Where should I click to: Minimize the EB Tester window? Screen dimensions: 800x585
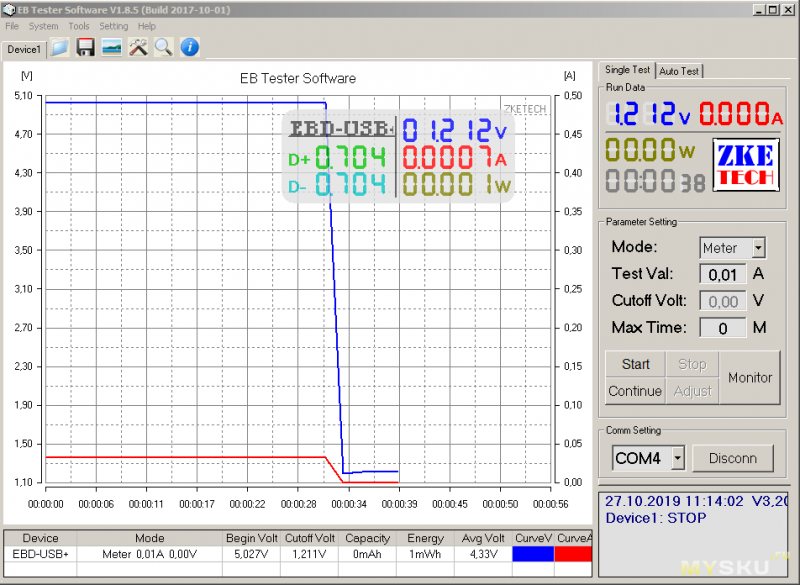pos(760,10)
